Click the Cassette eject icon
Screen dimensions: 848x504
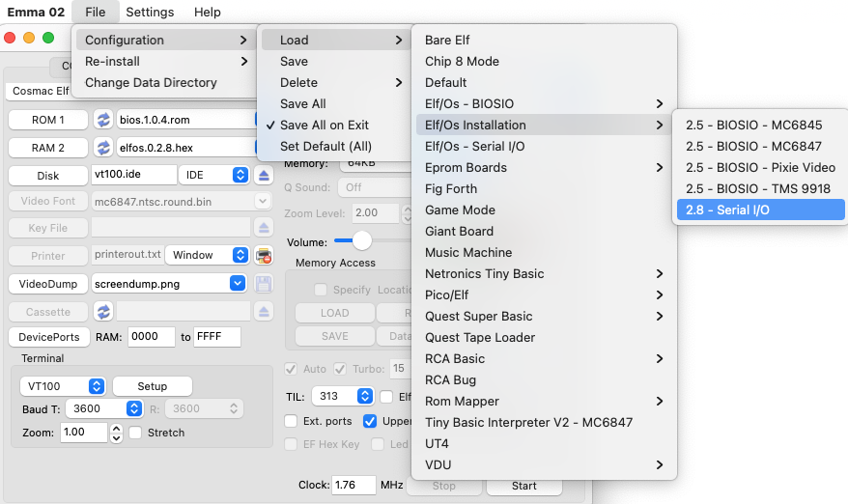[x=264, y=312]
